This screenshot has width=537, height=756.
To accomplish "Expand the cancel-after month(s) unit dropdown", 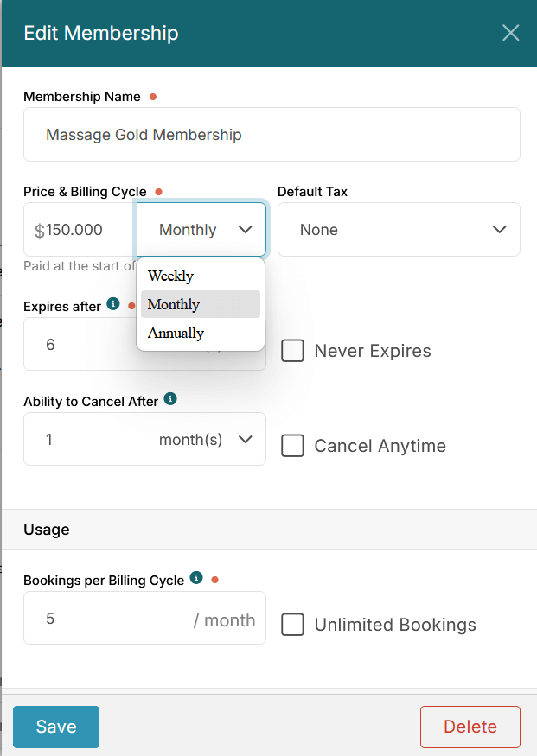I will pos(201,439).
